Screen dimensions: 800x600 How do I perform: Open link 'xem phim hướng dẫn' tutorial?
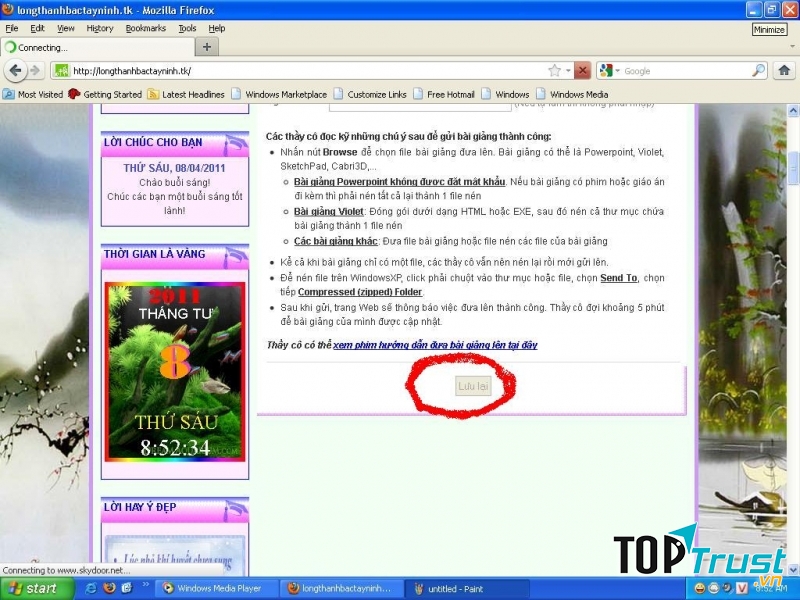pos(435,345)
